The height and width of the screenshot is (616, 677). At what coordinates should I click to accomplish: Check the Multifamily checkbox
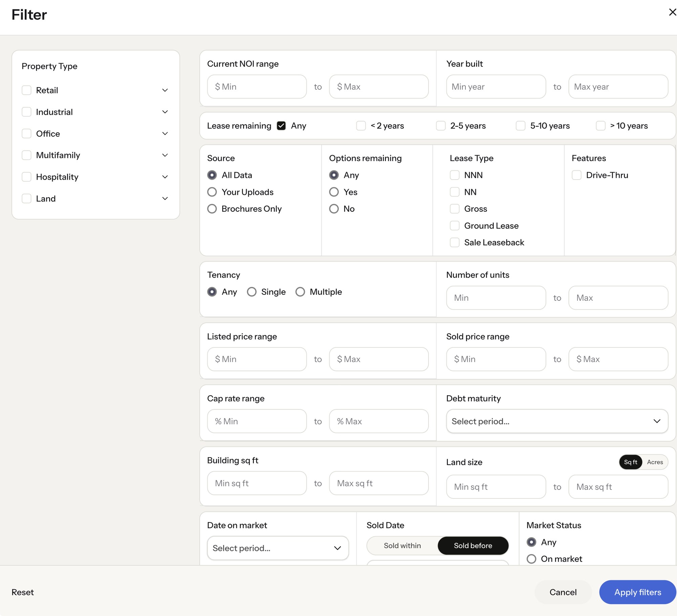26,155
